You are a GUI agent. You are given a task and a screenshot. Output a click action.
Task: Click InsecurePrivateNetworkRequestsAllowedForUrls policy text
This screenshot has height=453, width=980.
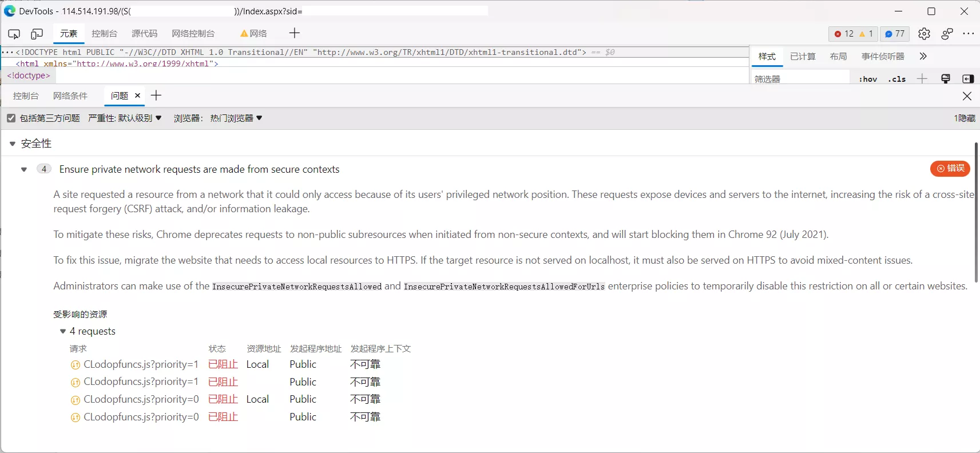pos(504,287)
